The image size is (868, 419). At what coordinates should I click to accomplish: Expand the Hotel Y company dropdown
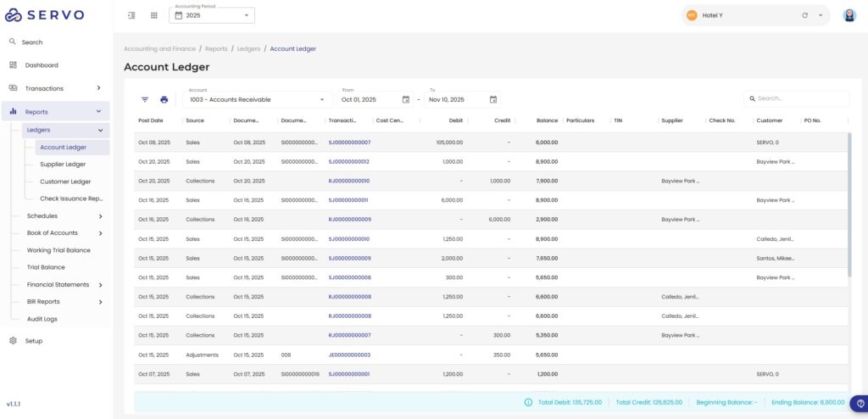tap(821, 15)
